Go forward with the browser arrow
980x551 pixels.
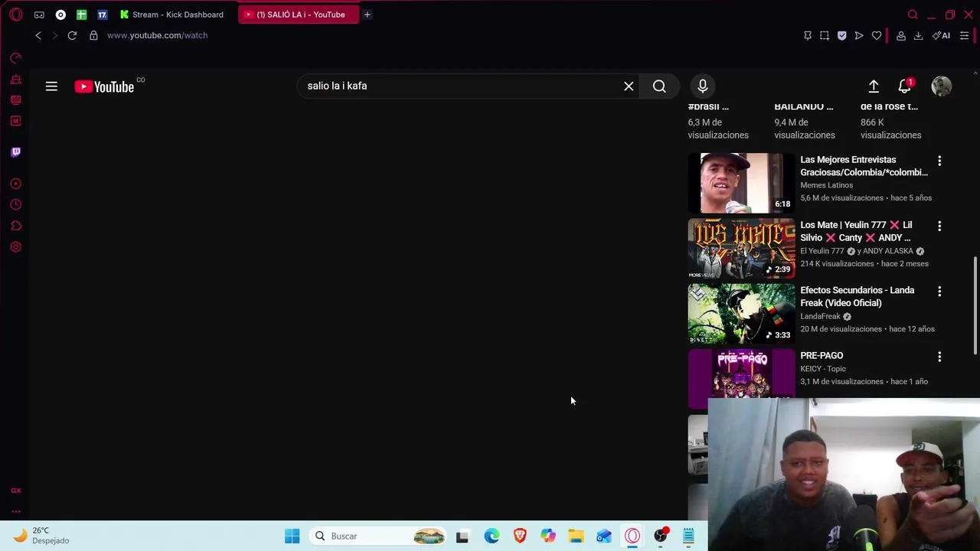[x=54, y=35]
